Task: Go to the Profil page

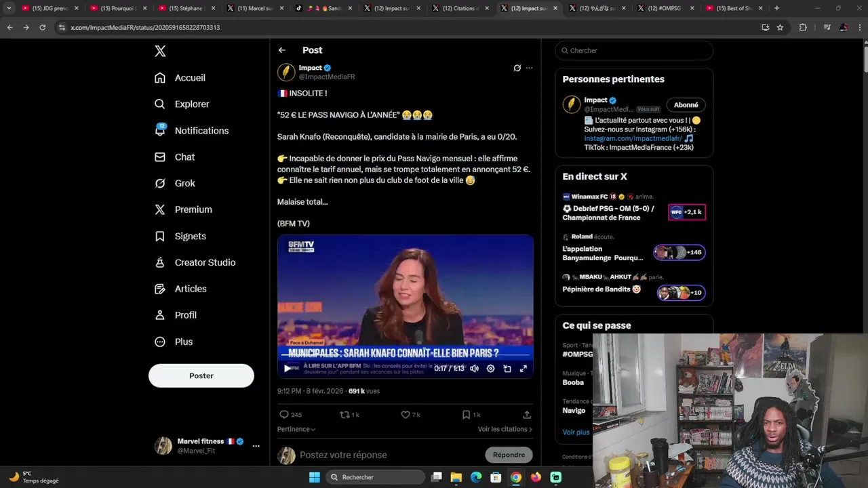Action: click(175, 315)
